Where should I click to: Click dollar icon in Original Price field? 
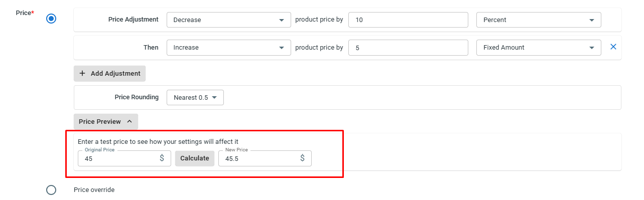pyautogui.click(x=162, y=158)
